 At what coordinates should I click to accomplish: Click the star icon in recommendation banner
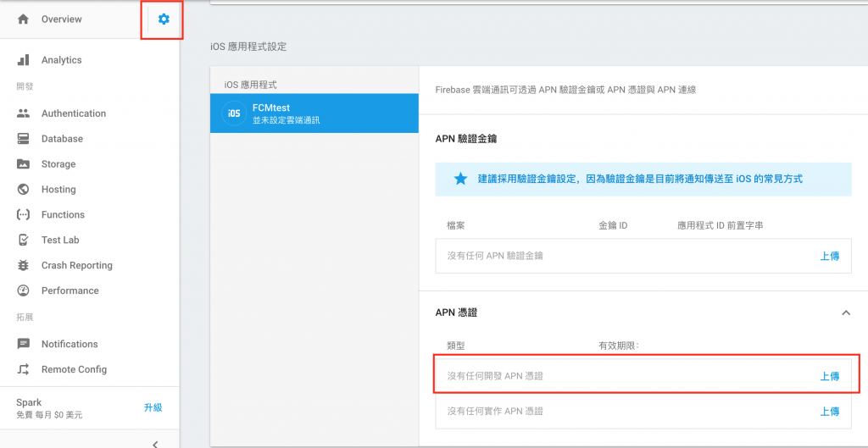pyautogui.click(x=460, y=180)
